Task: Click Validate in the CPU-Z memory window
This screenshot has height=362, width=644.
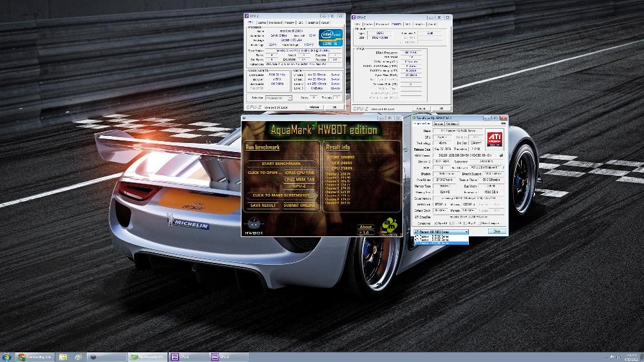Action: [421, 108]
